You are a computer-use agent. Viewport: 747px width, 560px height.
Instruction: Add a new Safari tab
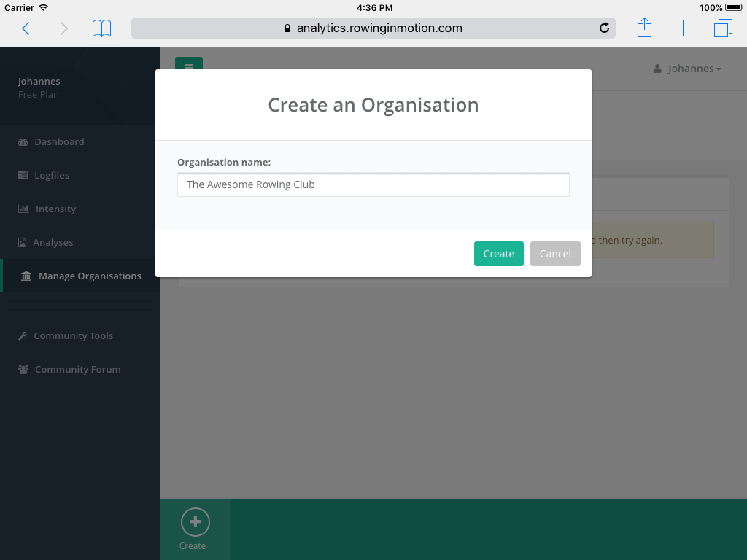point(683,28)
